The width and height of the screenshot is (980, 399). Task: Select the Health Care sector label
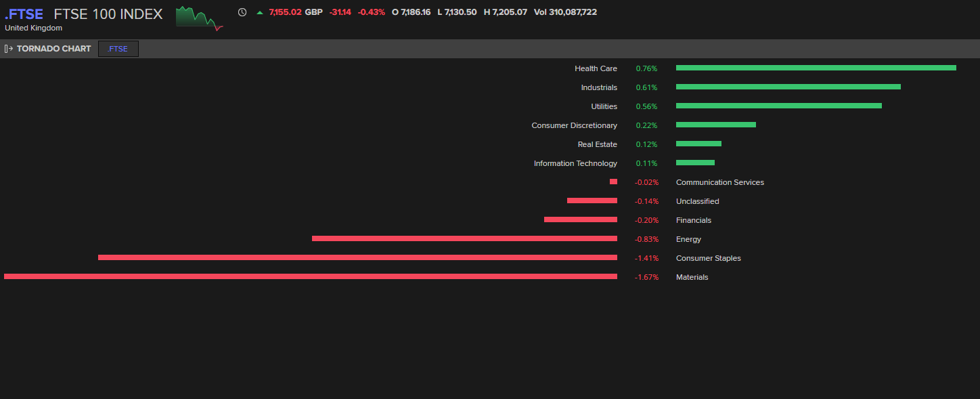(x=596, y=68)
